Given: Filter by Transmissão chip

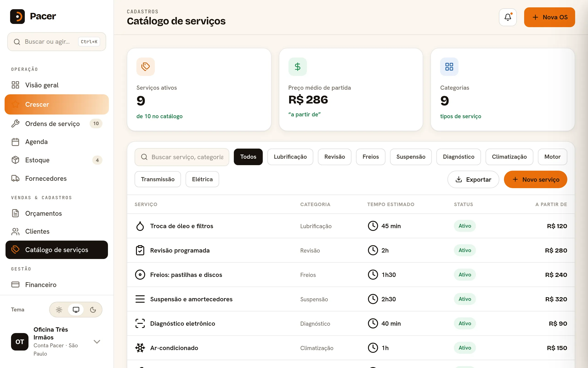Looking at the screenshot, I should [x=158, y=179].
